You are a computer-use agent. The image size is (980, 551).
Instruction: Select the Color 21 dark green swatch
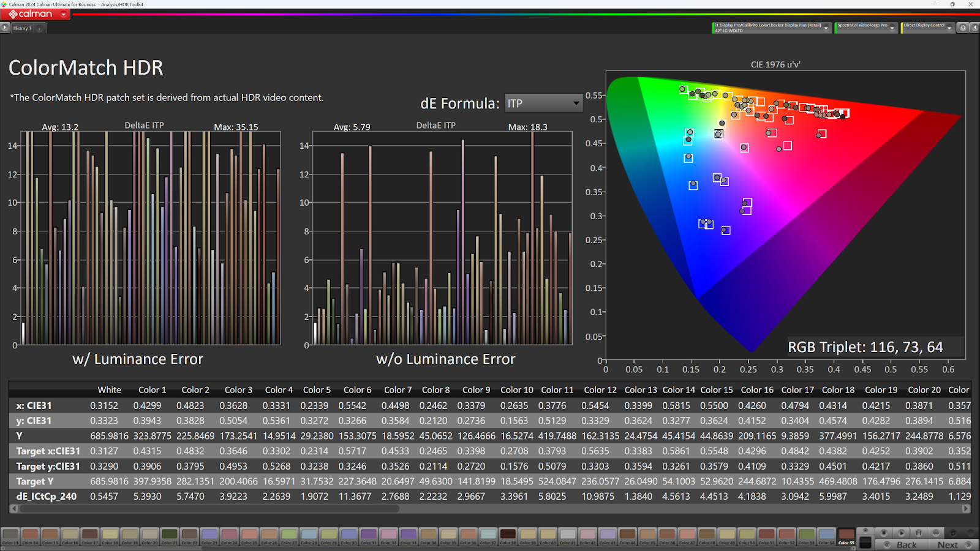[170, 536]
